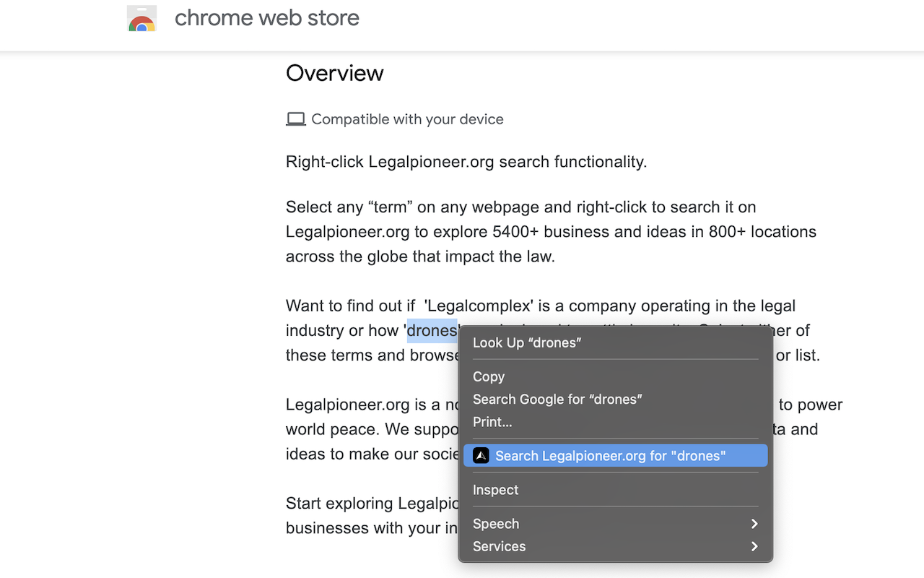
Task: Click the chrome web store title link
Action: tap(266, 17)
